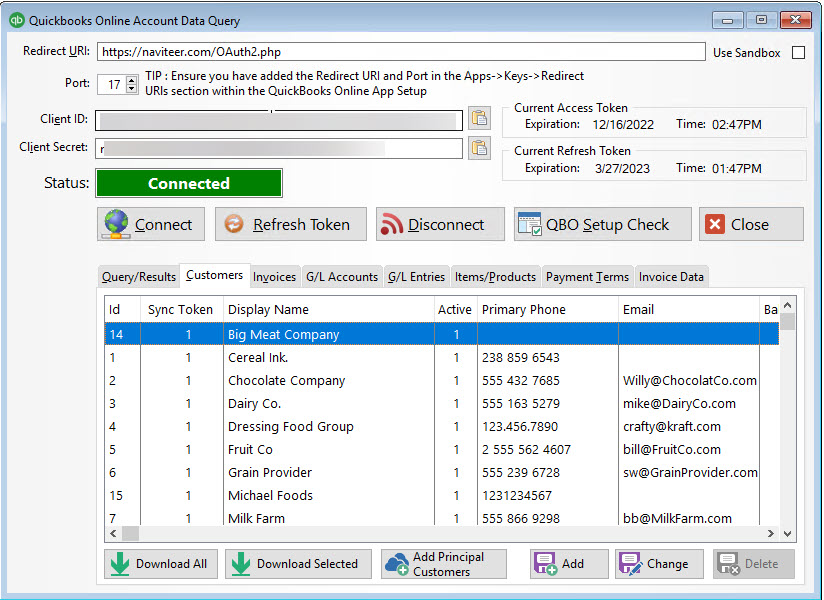Select the Michael Foods customer row
Screen dimensions: 824x600
tap(441, 495)
